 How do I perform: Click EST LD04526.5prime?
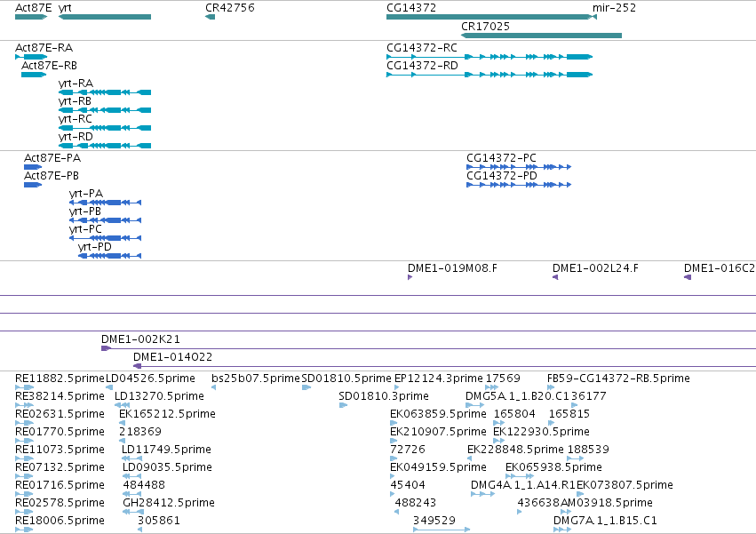coord(109,387)
